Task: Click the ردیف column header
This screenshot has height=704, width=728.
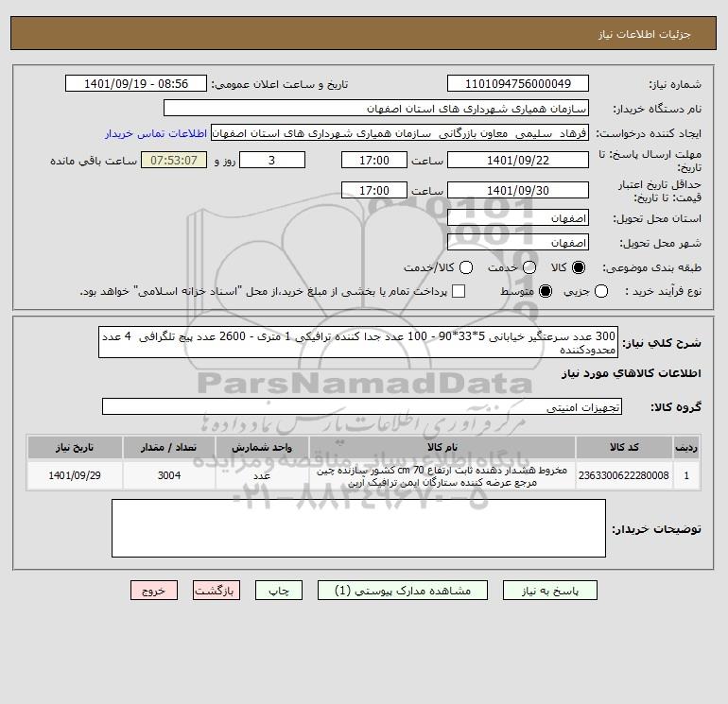Action: pos(686,447)
